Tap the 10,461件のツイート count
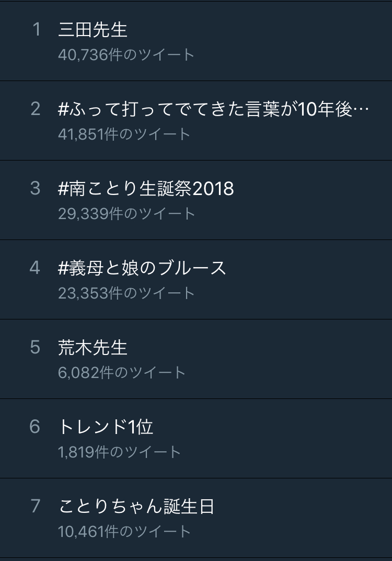 coord(124,532)
